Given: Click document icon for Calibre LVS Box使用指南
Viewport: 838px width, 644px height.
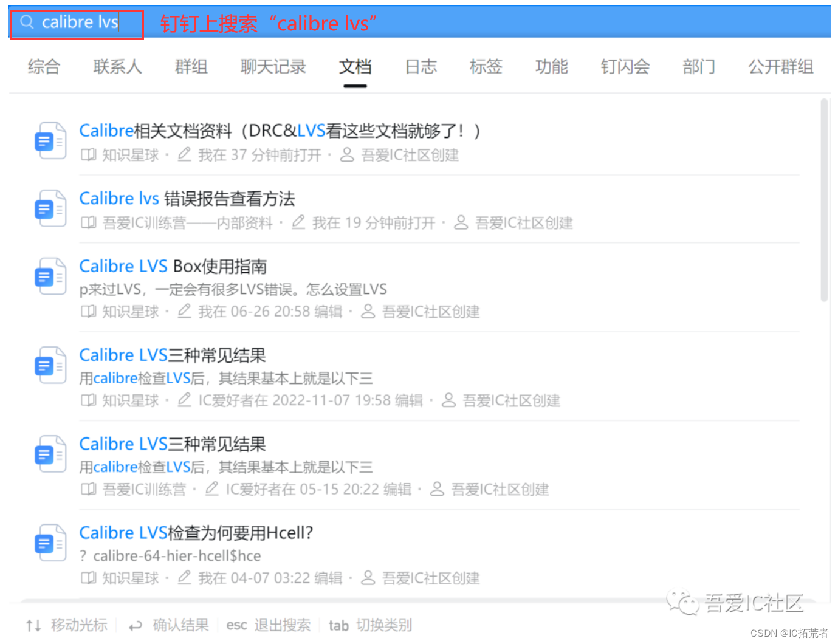Looking at the screenshot, I should click(50, 277).
